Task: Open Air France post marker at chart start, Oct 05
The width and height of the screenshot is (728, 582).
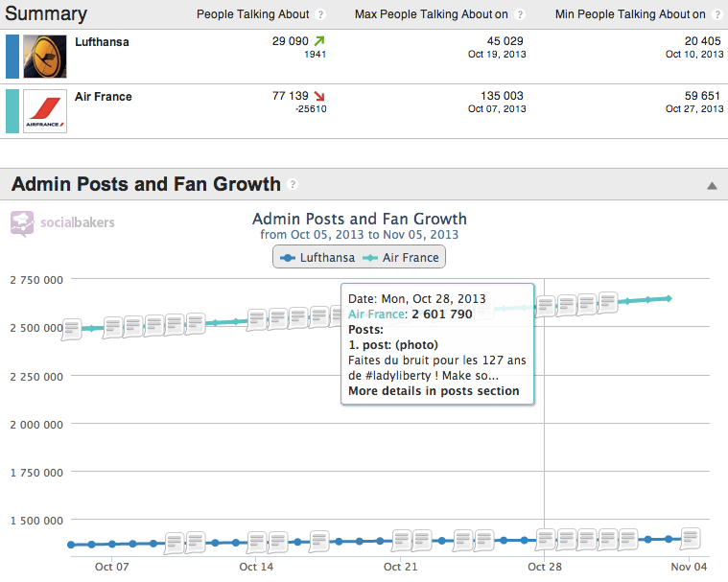Action: point(72,329)
